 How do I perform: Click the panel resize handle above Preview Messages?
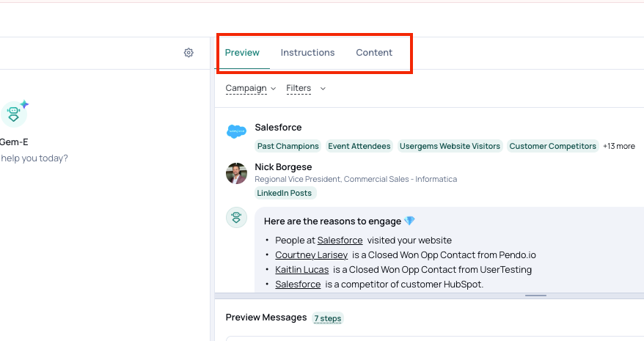click(x=535, y=296)
